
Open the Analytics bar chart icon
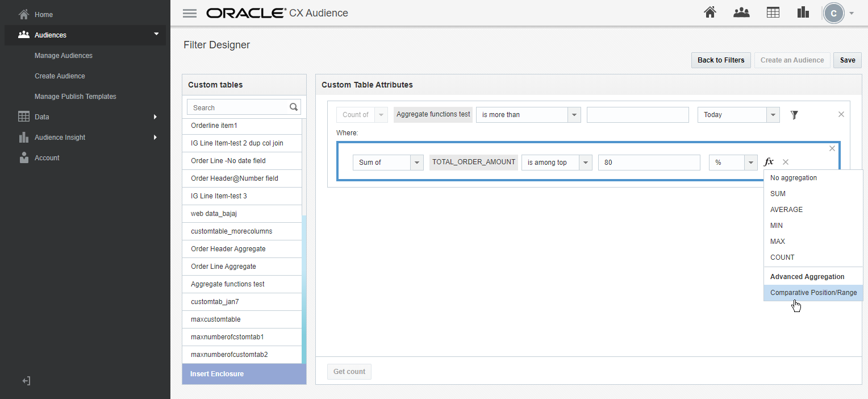tap(803, 12)
